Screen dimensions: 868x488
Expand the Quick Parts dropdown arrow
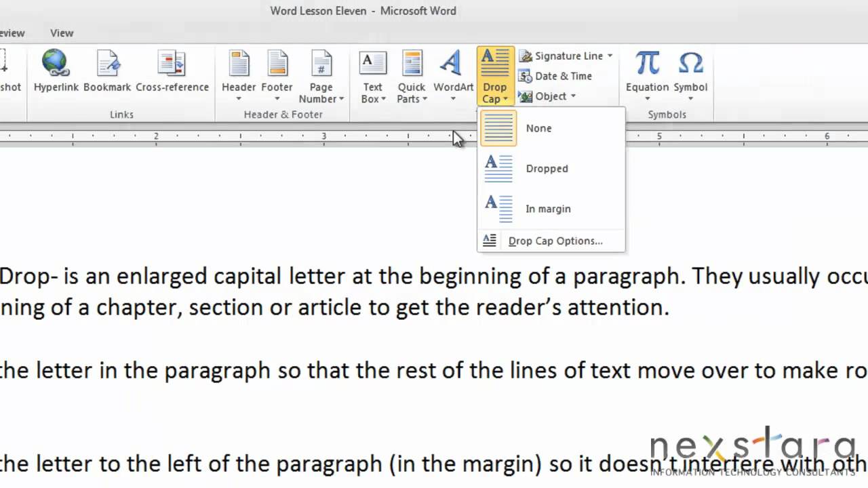[x=424, y=99]
